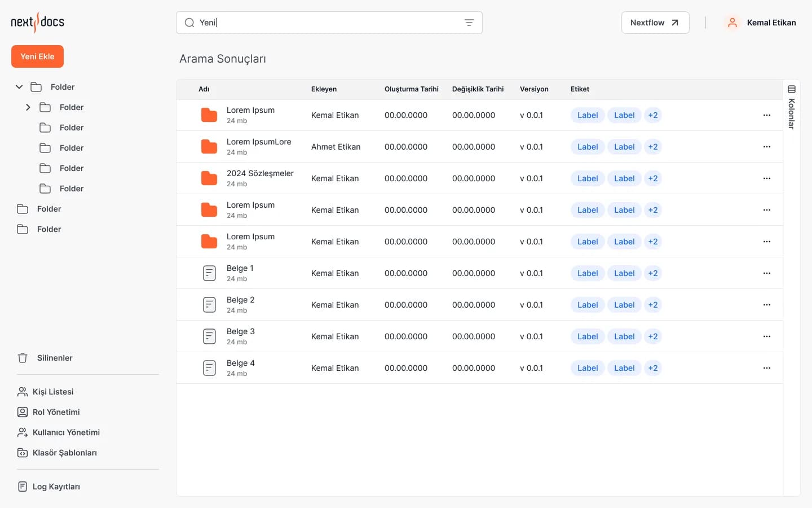Image resolution: width=812 pixels, height=508 pixels.
Task: Click the Kemal Etikan profile name
Action: (x=771, y=23)
